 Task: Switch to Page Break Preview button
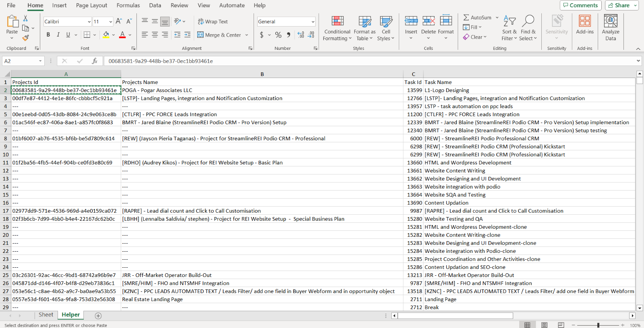(561, 325)
